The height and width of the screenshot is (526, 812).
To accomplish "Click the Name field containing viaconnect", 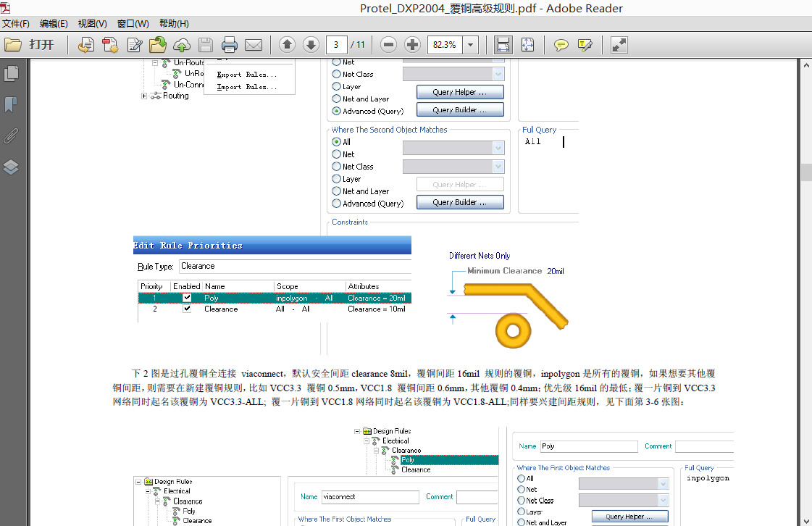I will pyautogui.click(x=370, y=497).
